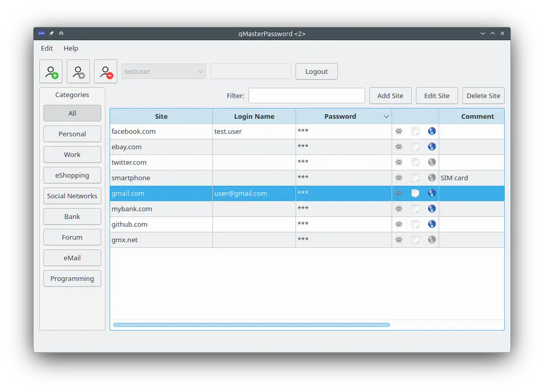
Task: Sort by Login Name column header
Action: pos(254,116)
